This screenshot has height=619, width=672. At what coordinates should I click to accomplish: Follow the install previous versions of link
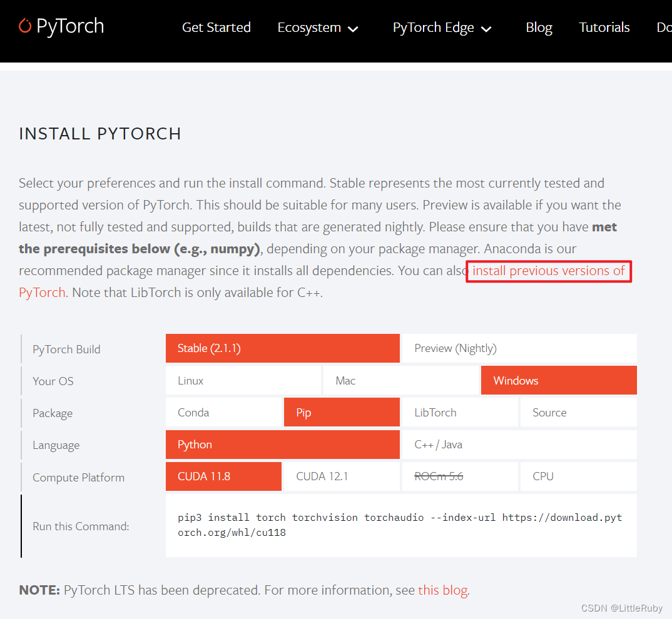[x=549, y=271]
